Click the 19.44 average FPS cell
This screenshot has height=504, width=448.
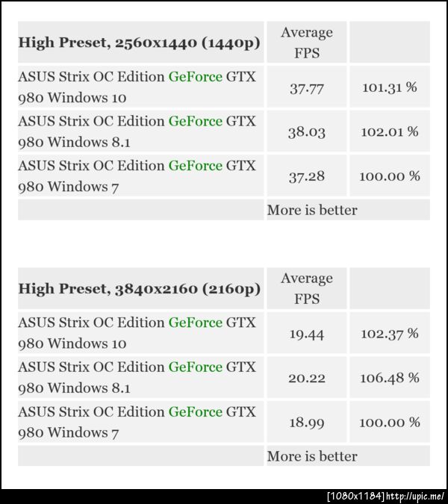pyautogui.click(x=306, y=334)
